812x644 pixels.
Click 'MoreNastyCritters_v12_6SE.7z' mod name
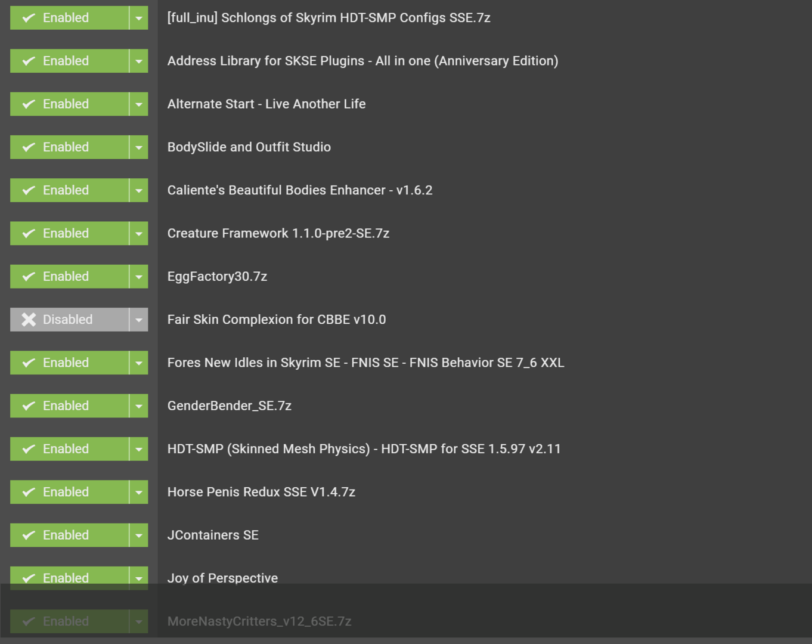coord(259,621)
